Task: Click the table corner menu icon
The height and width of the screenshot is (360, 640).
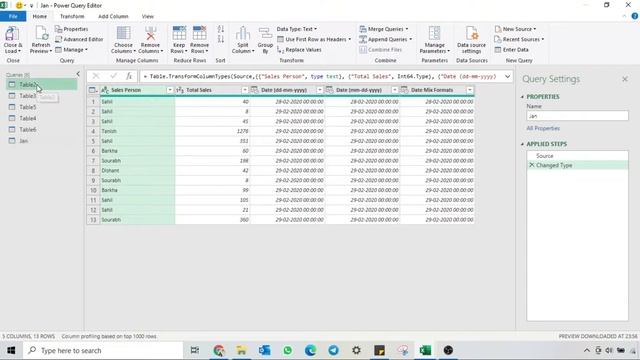Action: (x=93, y=90)
